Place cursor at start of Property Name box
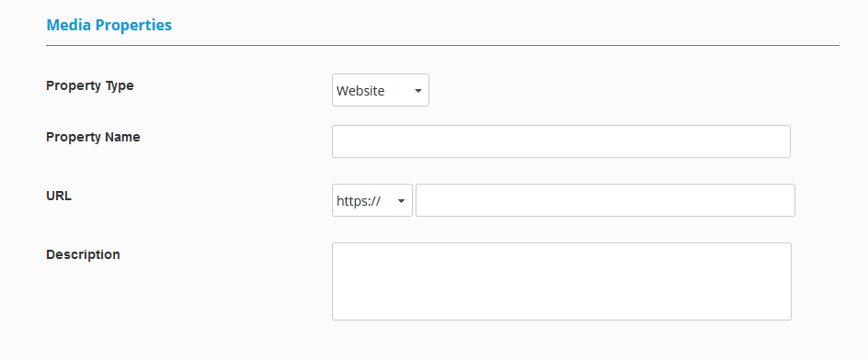This screenshot has width=868, height=360. click(338, 141)
